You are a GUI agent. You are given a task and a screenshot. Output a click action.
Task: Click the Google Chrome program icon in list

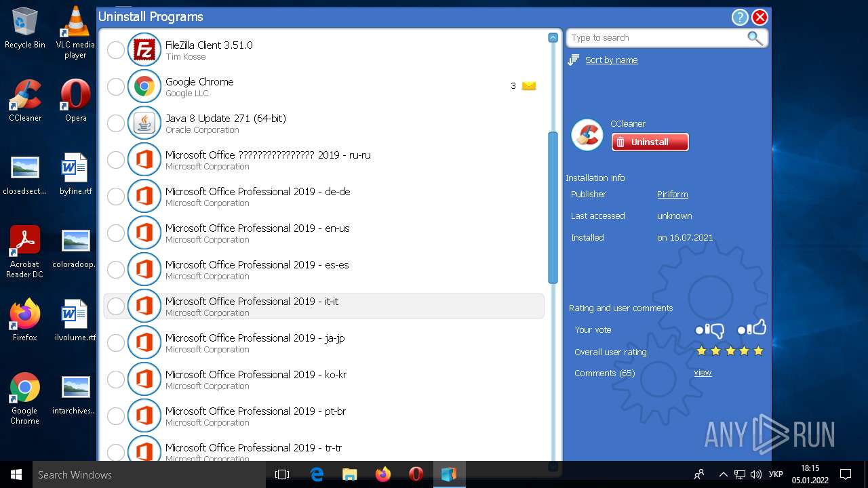144,86
